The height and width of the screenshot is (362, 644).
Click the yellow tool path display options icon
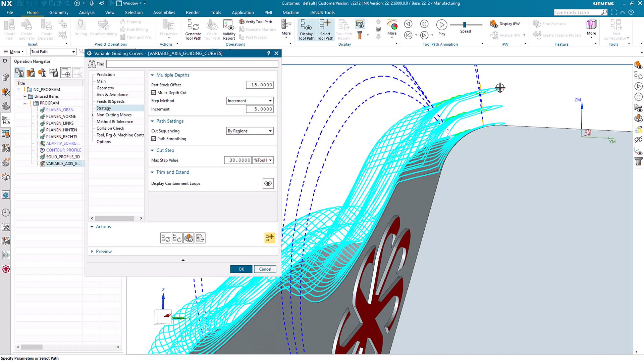pos(269,238)
